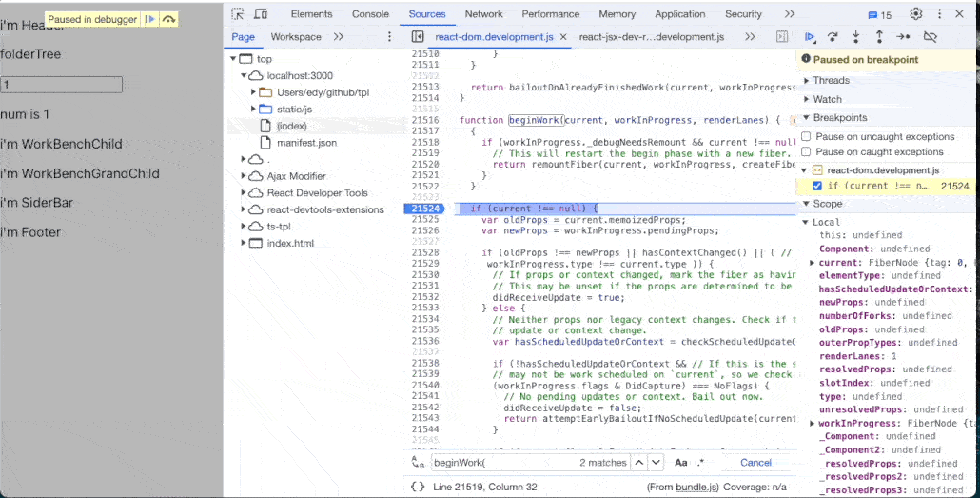Collapse the localhost:3000 tree node

(244, 76)
